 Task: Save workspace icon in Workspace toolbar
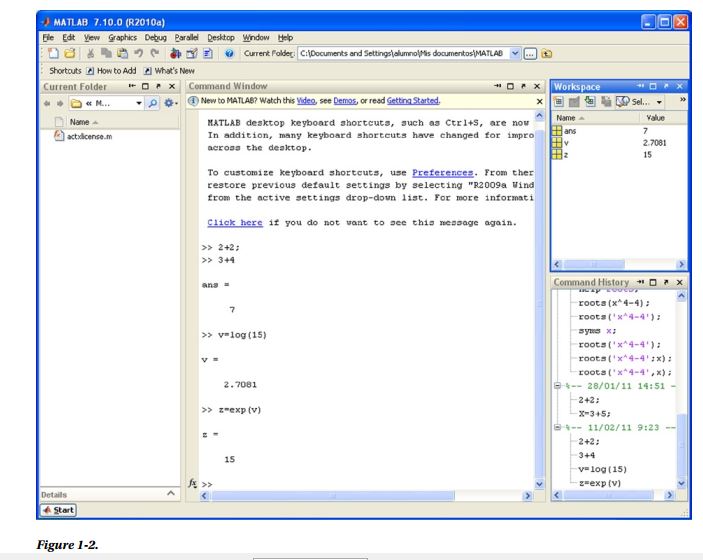tap(606, 102)
